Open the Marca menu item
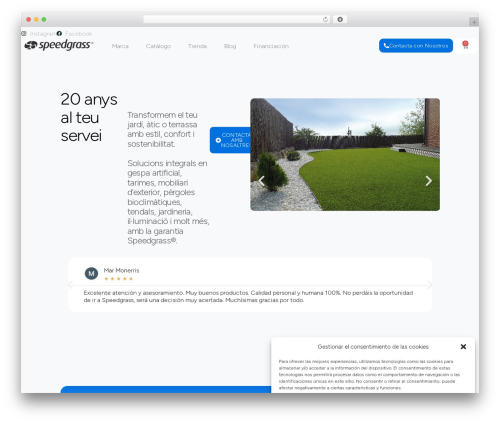The height and width of the screenshot is (423, 500). tap(120, 46)
